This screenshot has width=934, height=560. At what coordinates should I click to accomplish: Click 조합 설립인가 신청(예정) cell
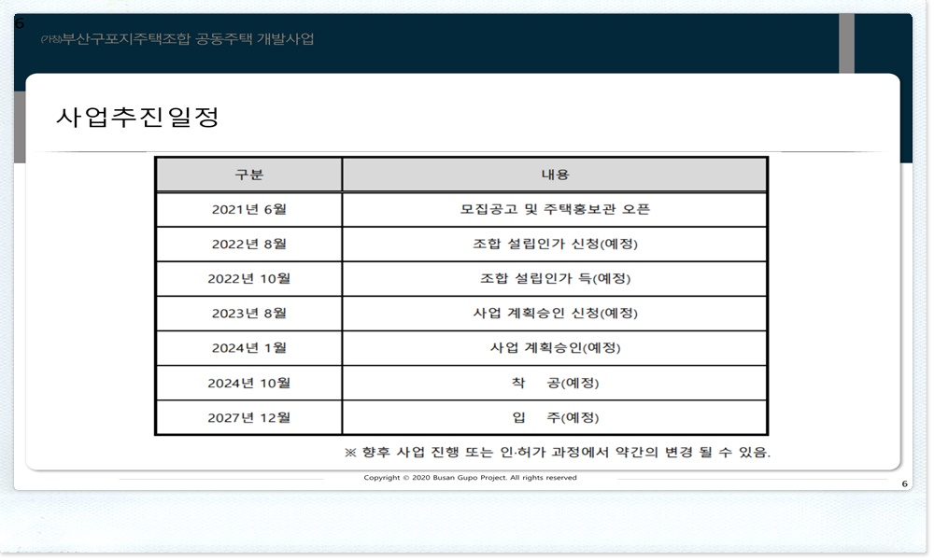[x=555, y=244]
